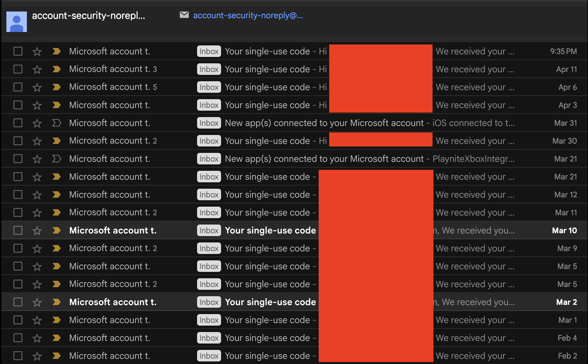Star the Feb 2 single-use code email
The width and height of the screenshot is (588, 364).
tap(37, 356)
